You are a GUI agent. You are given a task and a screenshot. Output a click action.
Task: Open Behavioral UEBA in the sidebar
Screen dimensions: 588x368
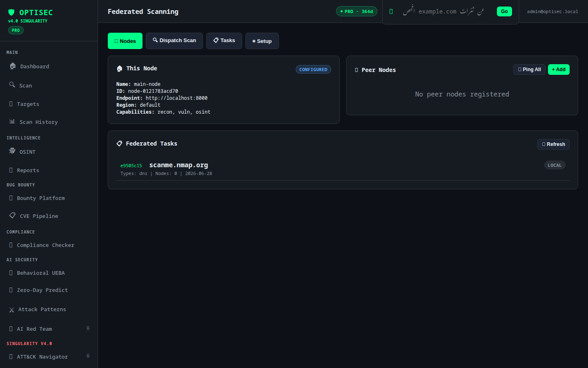coord(49,273)
